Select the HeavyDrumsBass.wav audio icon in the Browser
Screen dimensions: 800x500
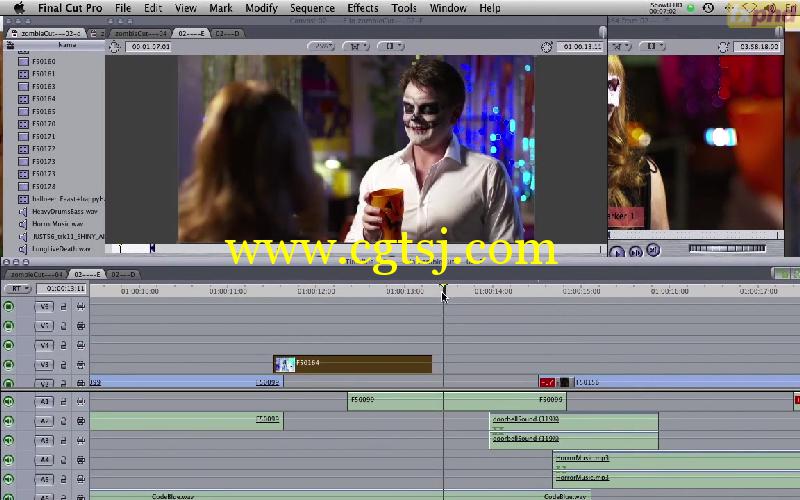tap(23, 211)
